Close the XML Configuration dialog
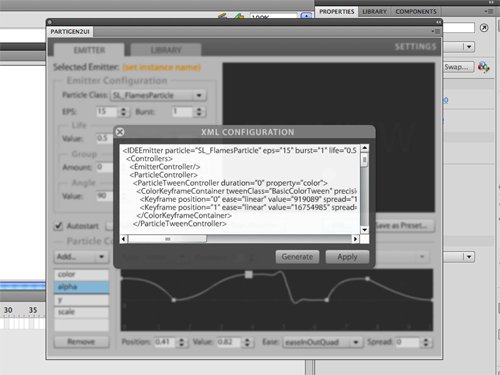 click(120, 132)
